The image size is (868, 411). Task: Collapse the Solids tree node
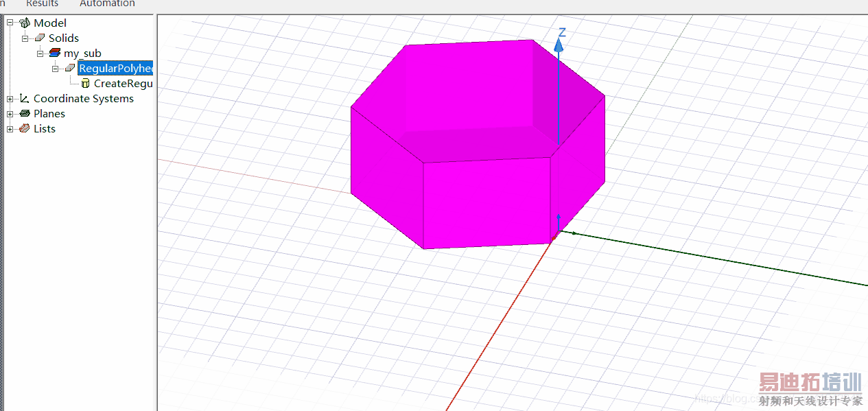pos(25,38)
